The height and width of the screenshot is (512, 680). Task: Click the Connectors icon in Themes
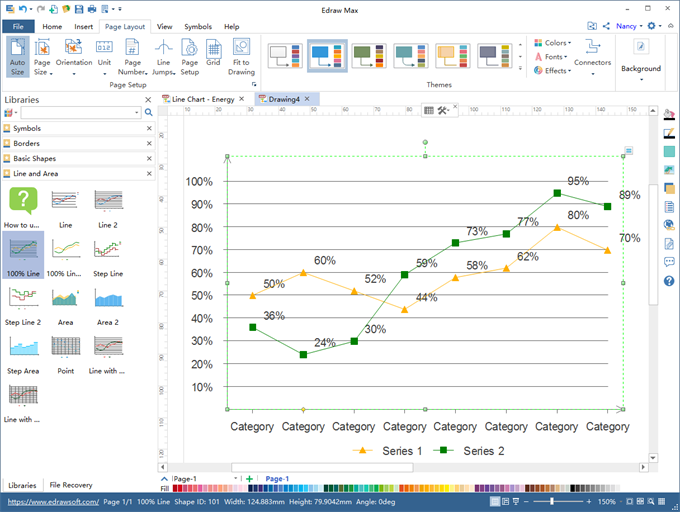(x=592, y=54)
